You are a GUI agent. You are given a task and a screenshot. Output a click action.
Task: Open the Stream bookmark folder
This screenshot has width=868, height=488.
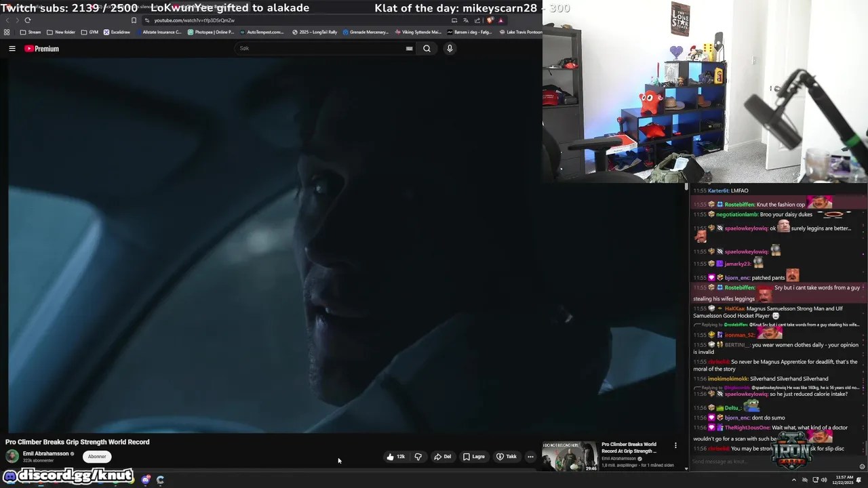tap(31, 32)
